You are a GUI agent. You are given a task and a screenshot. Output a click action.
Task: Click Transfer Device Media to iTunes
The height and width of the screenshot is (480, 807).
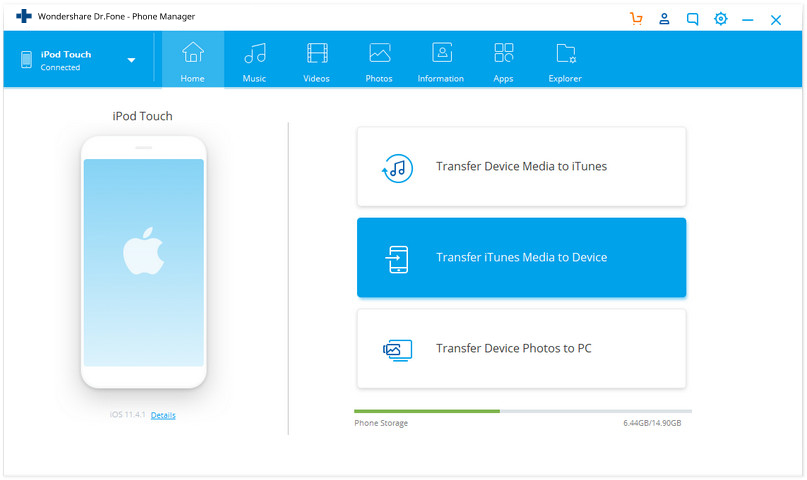[521, 167]
